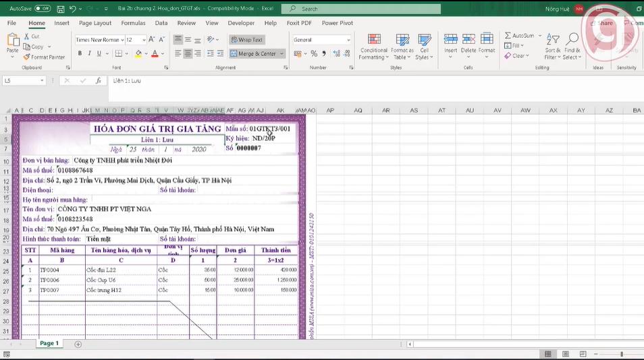
Task: Open the font name dropdown
Action: tap(122, 40)
